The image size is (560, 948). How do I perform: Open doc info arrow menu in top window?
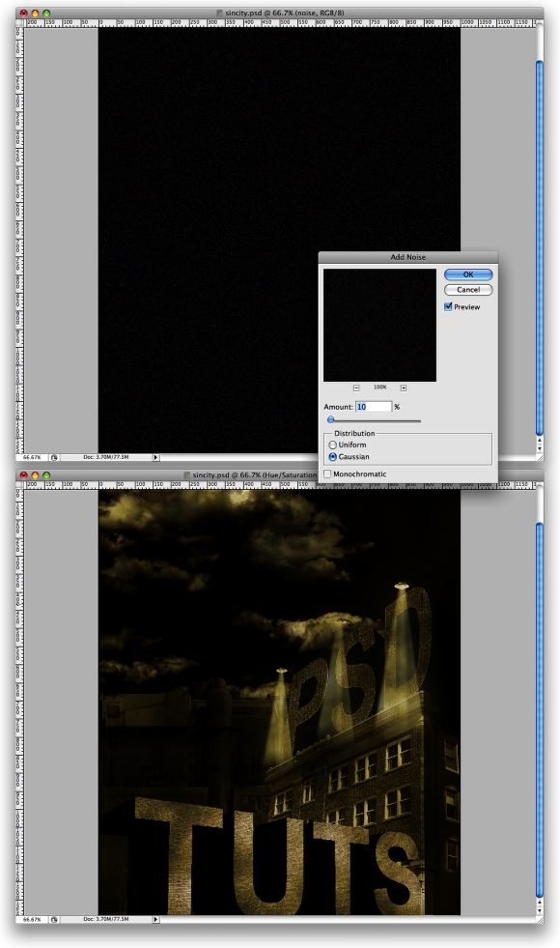click(x=155, y=458)
